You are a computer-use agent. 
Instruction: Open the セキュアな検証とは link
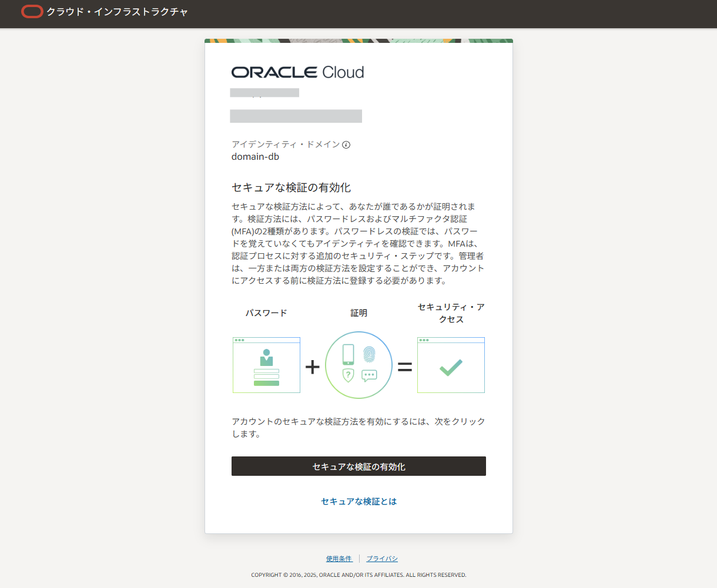pos(358,501)
